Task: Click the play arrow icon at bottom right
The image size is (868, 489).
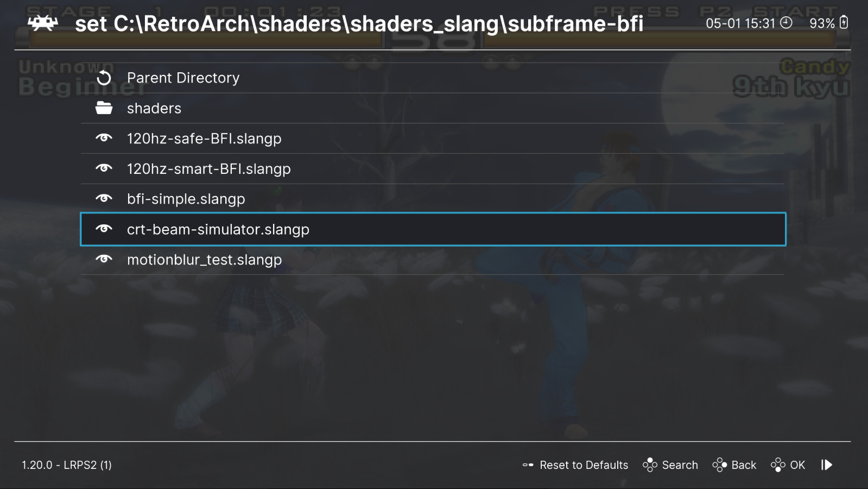Action: pyautogui.click(x=827, y=465)
